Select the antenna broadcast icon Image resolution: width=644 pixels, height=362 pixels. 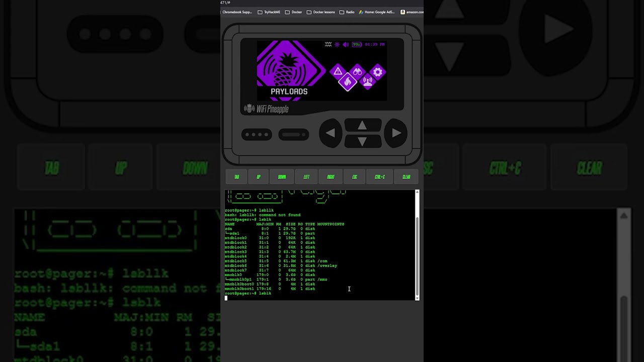pyautogui.click(x=367, y=81)
